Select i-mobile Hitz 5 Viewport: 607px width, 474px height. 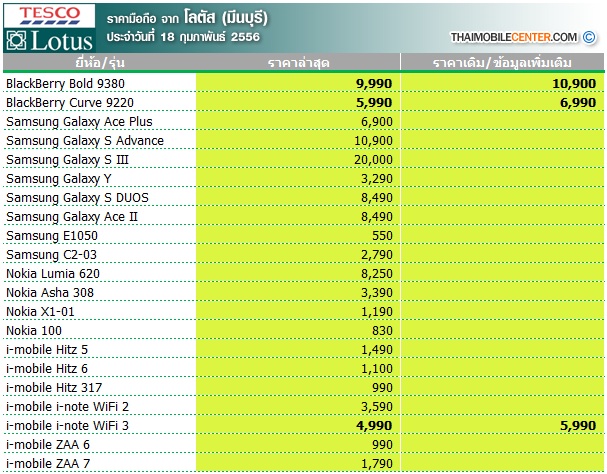47,349
